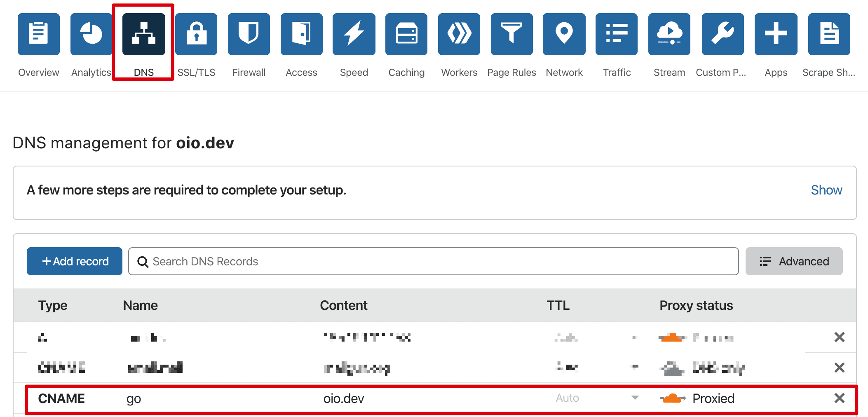Open Custom Pages wrench icon
The image size is (868, 417).
(723, 34)
